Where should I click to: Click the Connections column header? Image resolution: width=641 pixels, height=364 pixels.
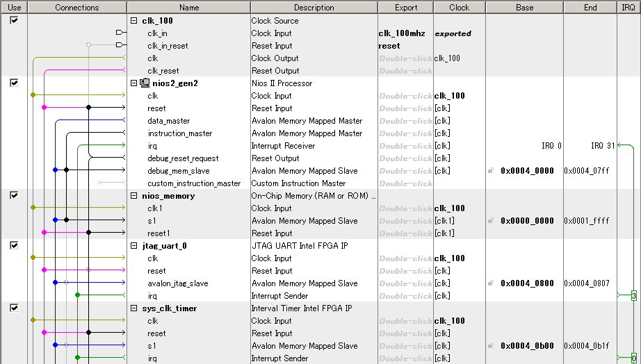[x=76, y=8]
